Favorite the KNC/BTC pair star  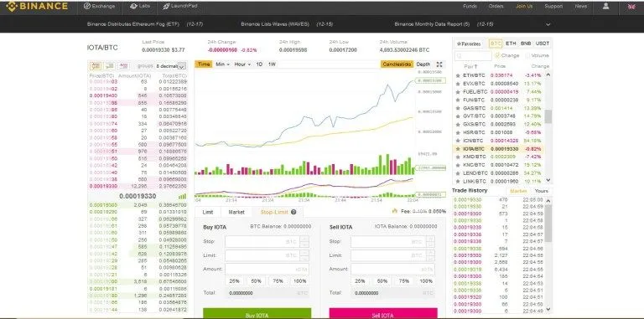[458, 165]
